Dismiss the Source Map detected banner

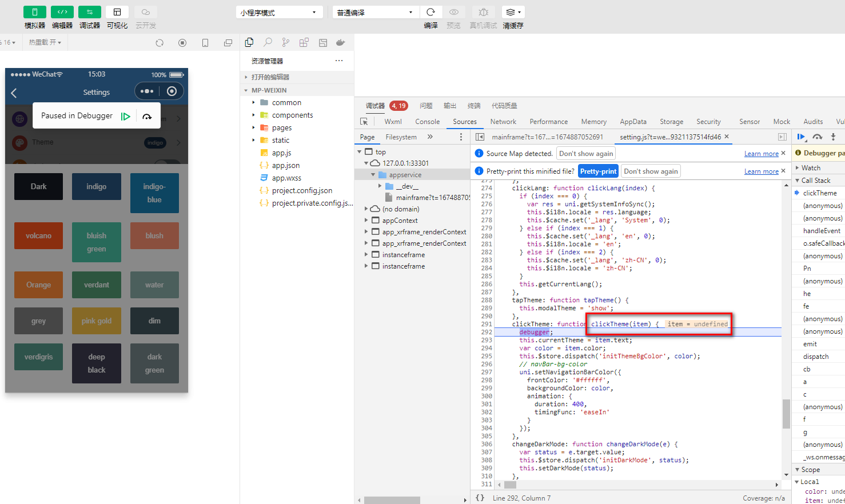(783, 153)
